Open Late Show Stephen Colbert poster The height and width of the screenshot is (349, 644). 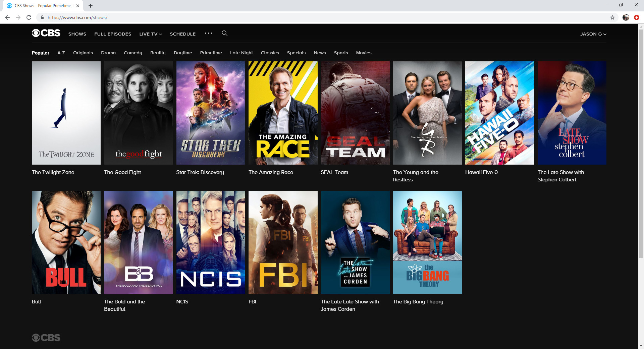point(572,113)
